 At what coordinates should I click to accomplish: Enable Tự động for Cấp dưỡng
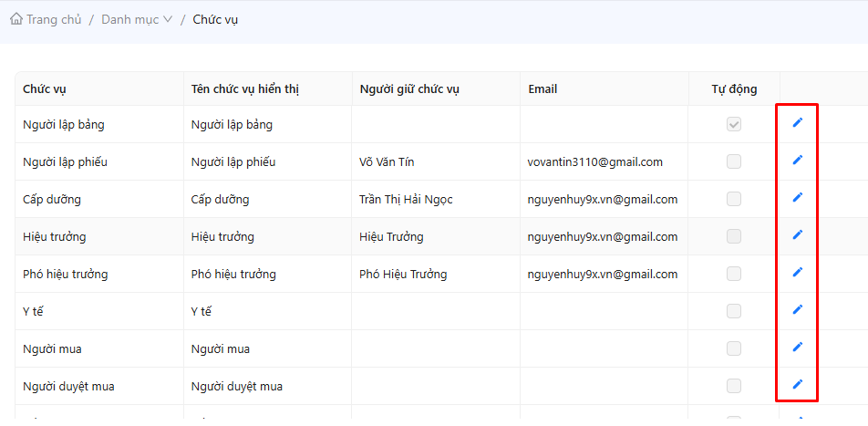pyautogui.click(x=734, y=199)
